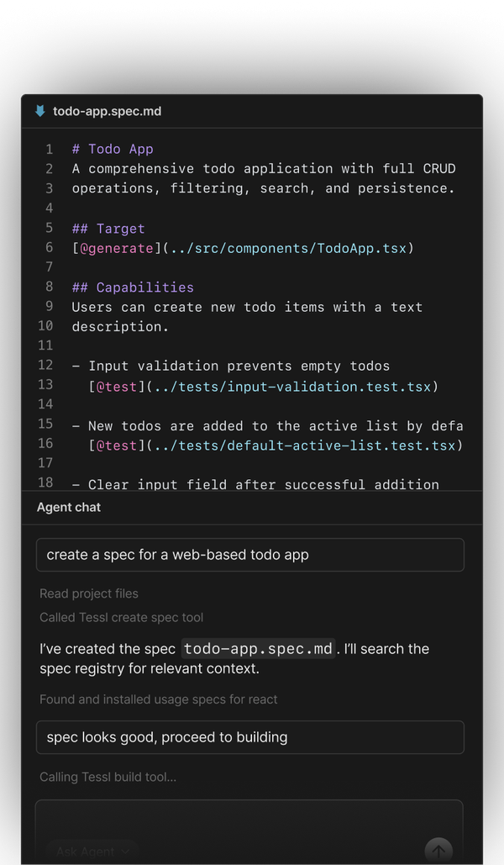Click the inline todo-app.spec.md code chip
Screen dimensions: 504x865
(x=257, y=648)
